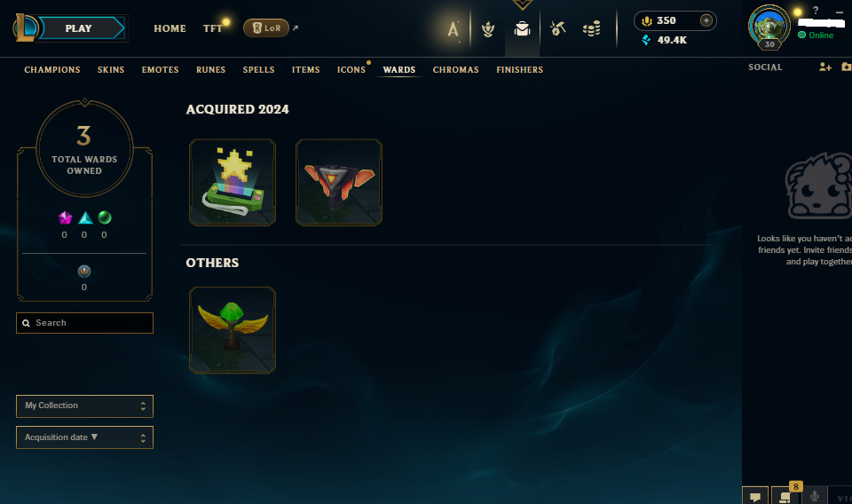852x504 pixels.
Task: Open the Clash trophy icon
Action: coord(488,28)
